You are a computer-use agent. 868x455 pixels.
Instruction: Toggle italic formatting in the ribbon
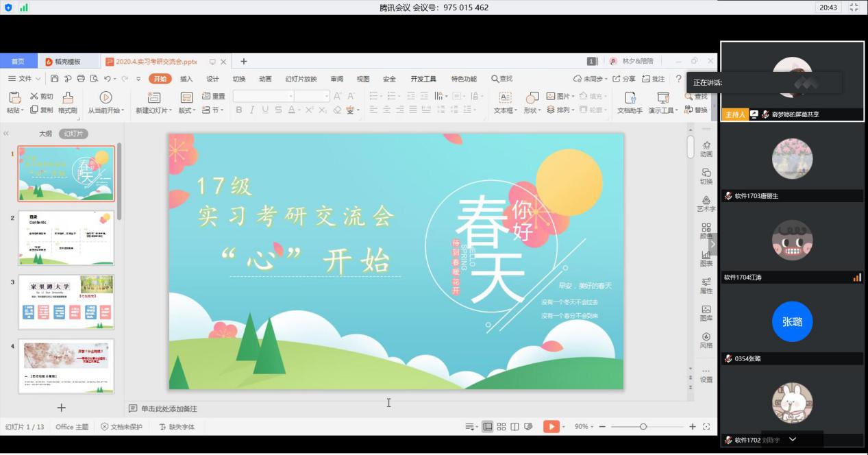point(251,110)
